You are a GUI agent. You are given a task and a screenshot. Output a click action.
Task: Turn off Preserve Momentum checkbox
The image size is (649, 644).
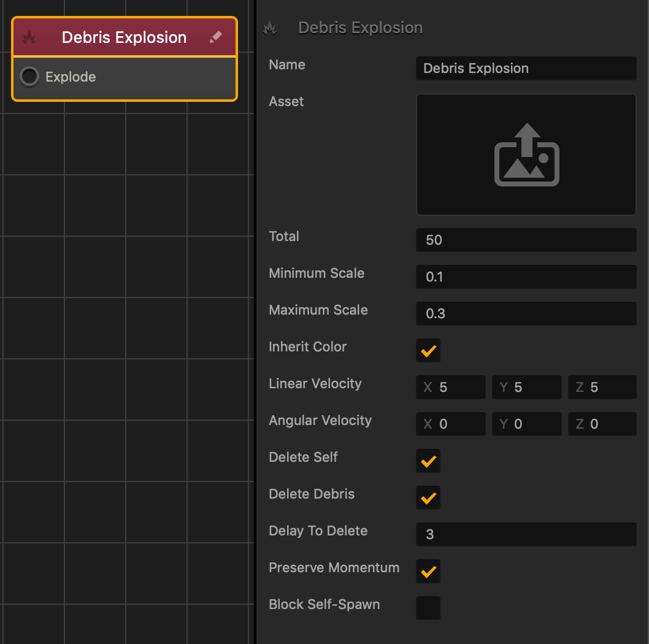point(428,571)
